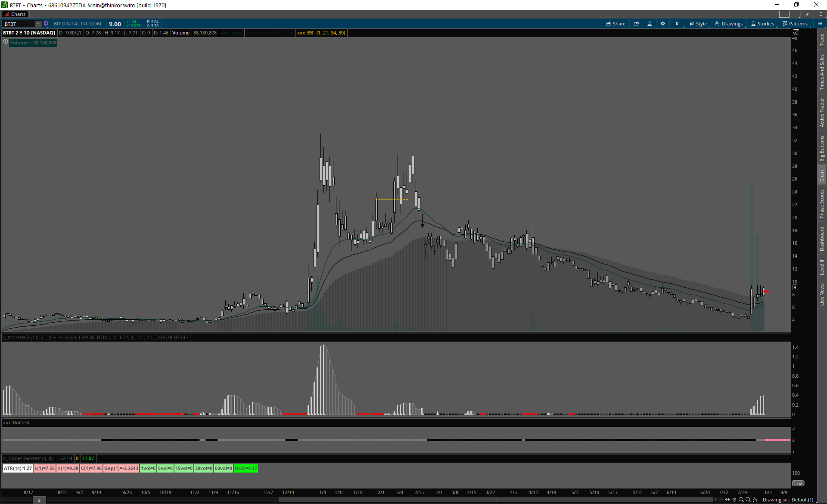
Task: Click the Zoom In magnifier icon
Action: coord(741,500)
